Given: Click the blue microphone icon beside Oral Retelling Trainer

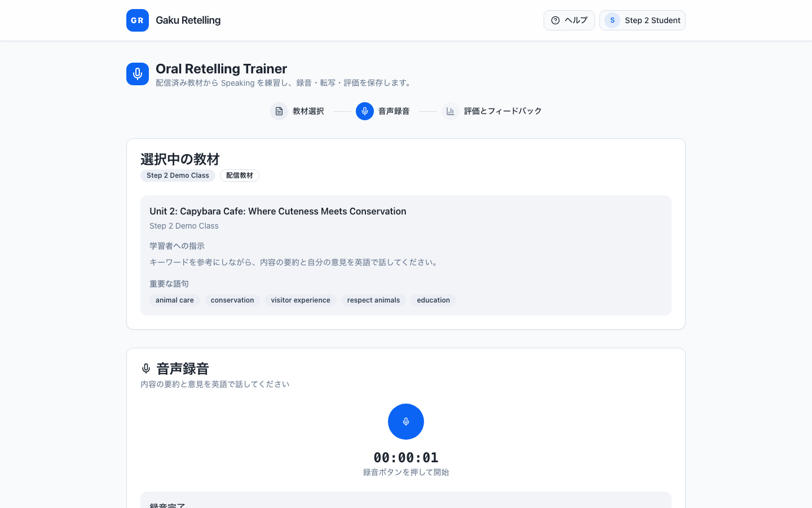Looking at the screenshot, I should pos(138,74).
